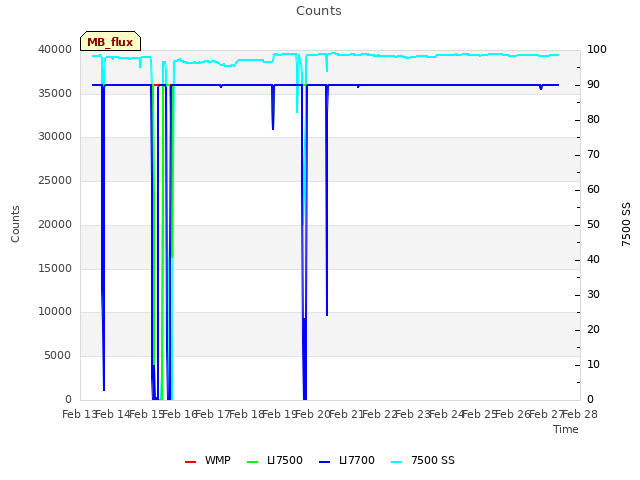Click the 15000 left axis tick label
Image resolution: width=640 pixels, height=480 pixels.
pos(55,269)
